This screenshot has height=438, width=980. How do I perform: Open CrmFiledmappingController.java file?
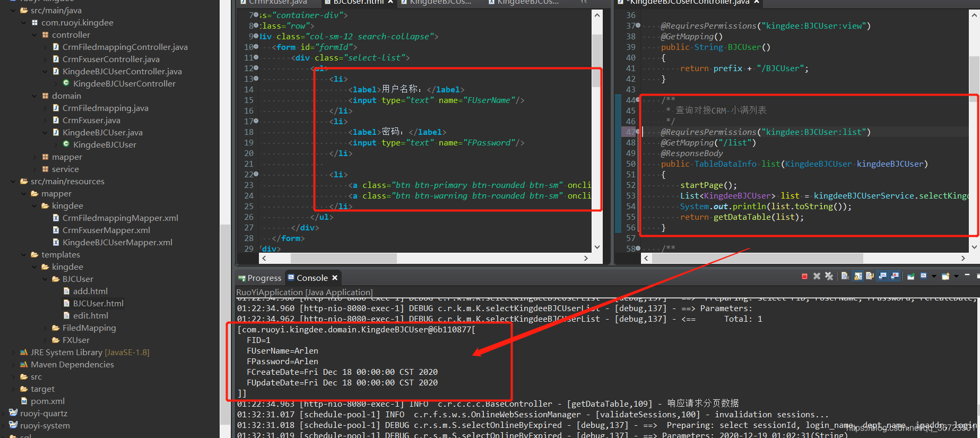tap(125, 47)
